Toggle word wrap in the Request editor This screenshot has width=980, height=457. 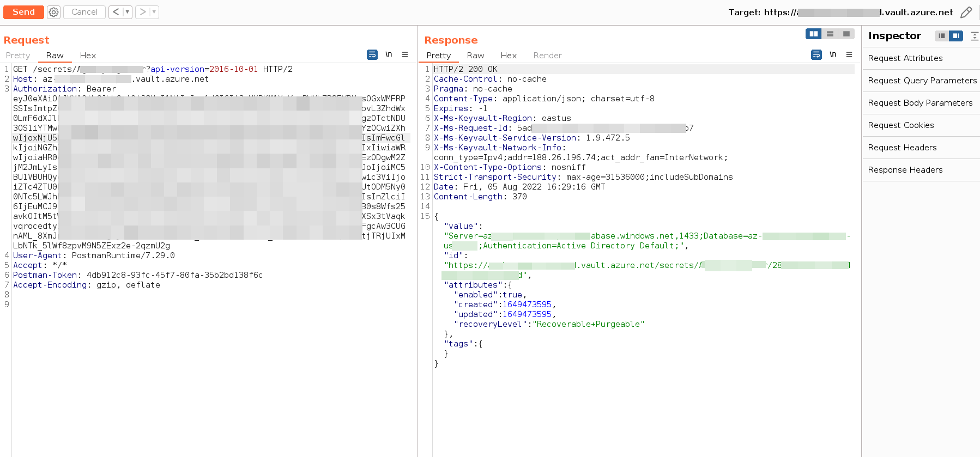[x=372, y=54]
